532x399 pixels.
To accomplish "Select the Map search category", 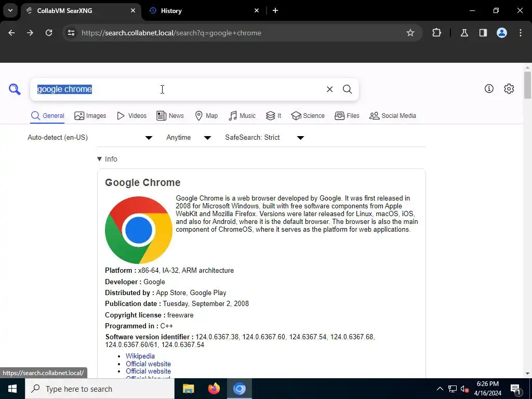I will (x=206, y=116).
